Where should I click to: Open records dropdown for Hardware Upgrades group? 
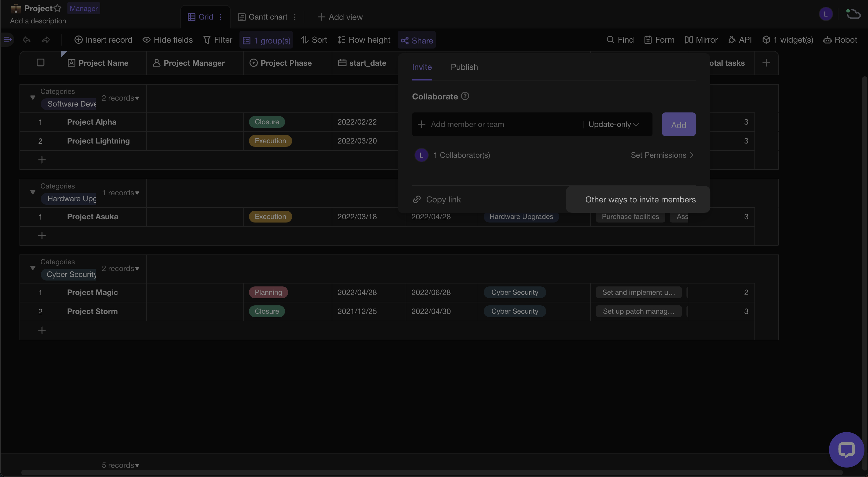pyautogui.click(x=121, y=193)
